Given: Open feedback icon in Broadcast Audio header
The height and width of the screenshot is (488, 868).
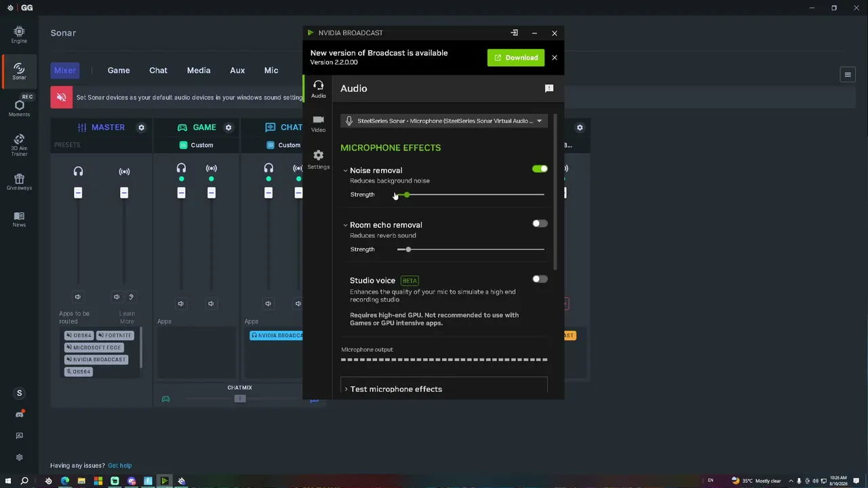Looking at the screenshot, I should click(549, 88).
